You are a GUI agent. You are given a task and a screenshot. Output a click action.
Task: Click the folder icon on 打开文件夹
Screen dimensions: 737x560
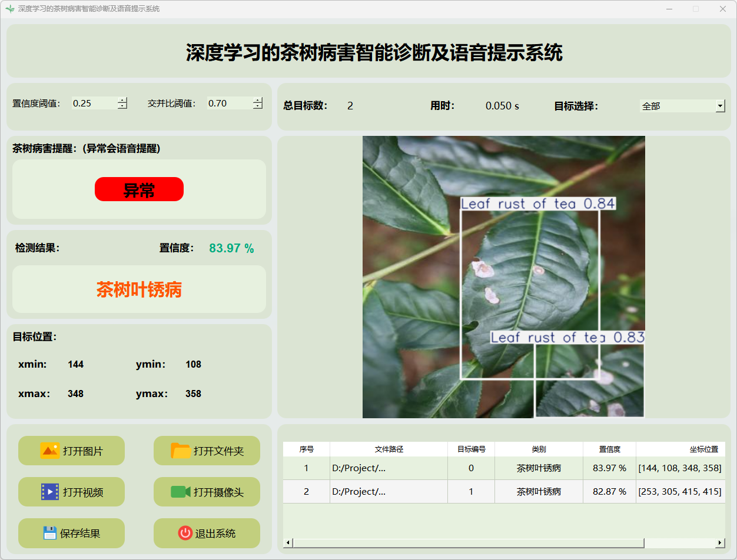(180, 451)
